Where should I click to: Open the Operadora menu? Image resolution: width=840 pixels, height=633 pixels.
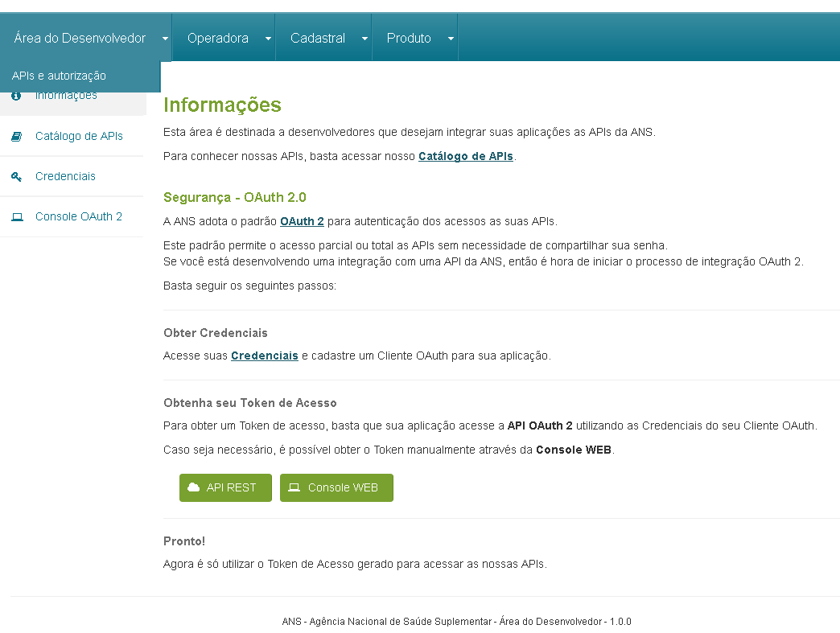click(x=217, y=37)
